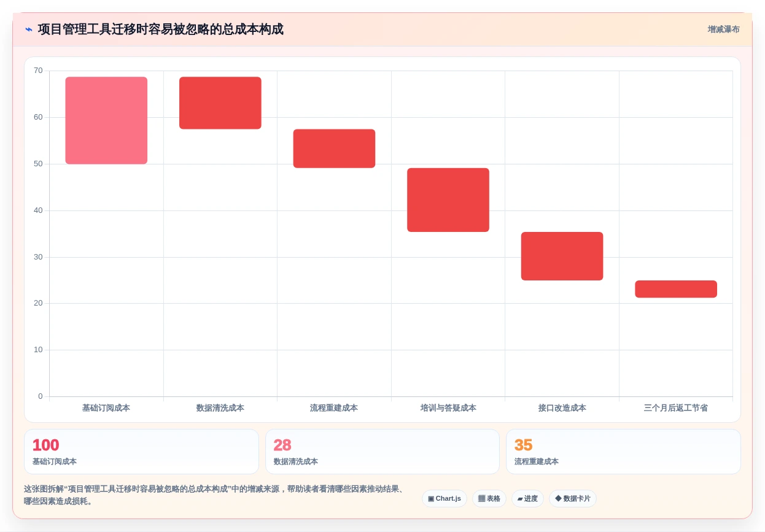Screen dimensions: 765x532
Task: Click the 增减瀑布 label in the header
Action: [723, 29]
